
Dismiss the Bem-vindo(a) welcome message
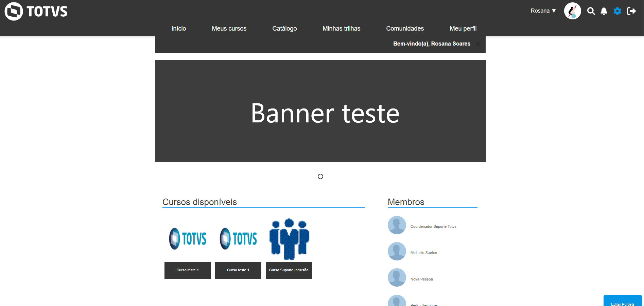click(478, 44)
